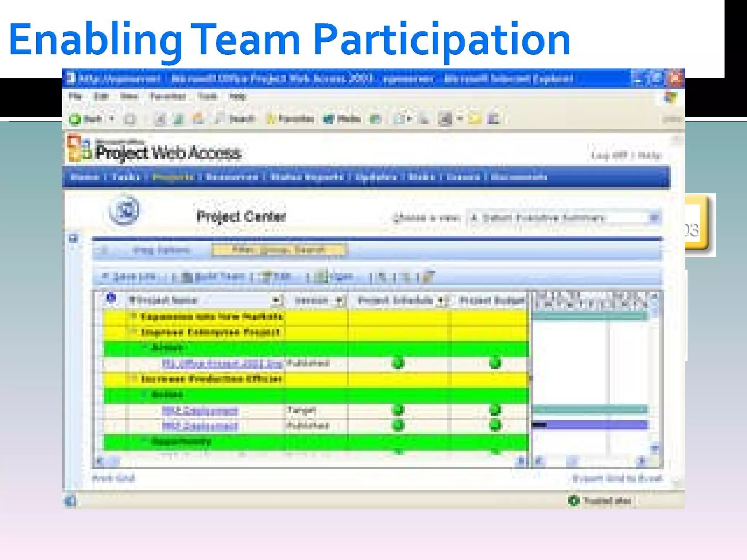Go to Issues in the navigation bar
This screenshot has width=747, height=560.
(463, 177)
